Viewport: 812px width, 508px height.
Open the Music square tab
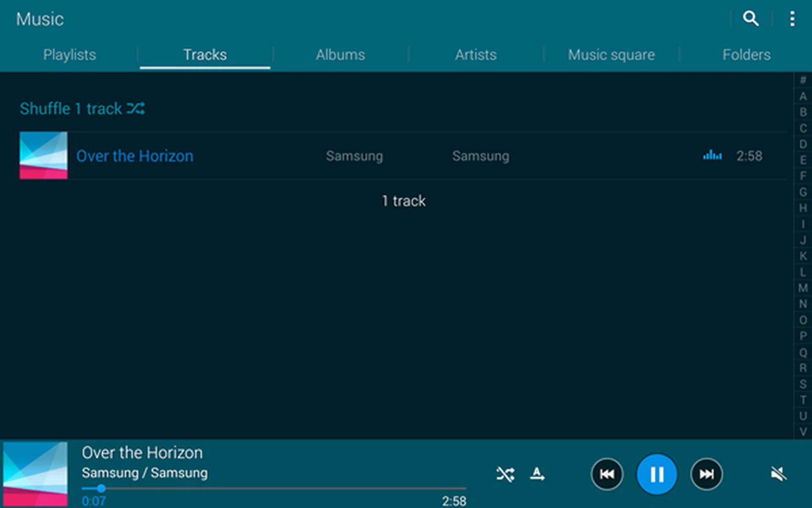pos(611,55)
